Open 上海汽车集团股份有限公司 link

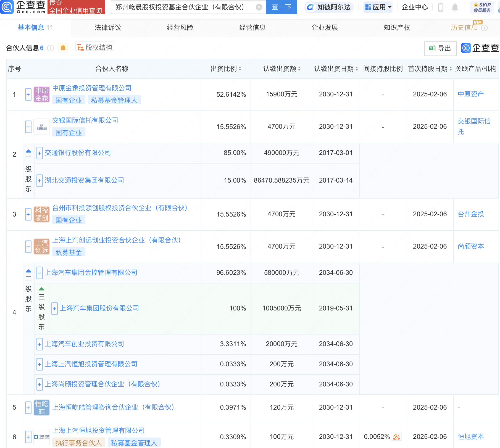[99, 308]
